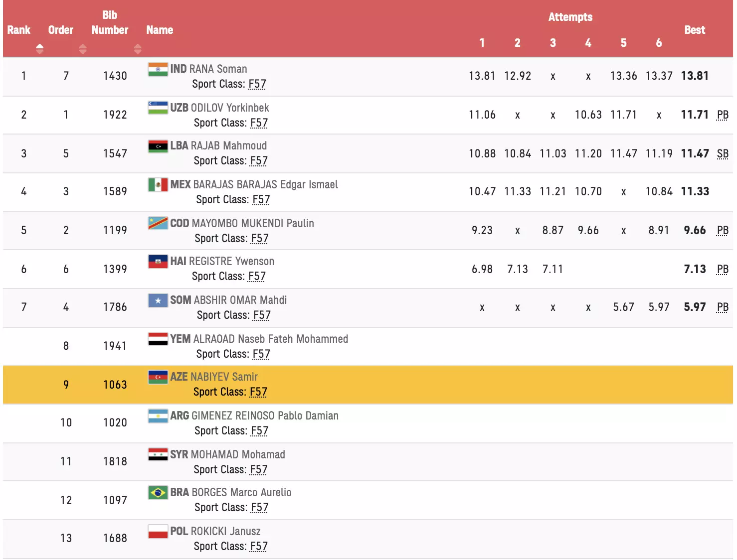Click the PB abbreviation for ODILOV Yorkinbek
This screenshot has width=737, height=560.
722,115
